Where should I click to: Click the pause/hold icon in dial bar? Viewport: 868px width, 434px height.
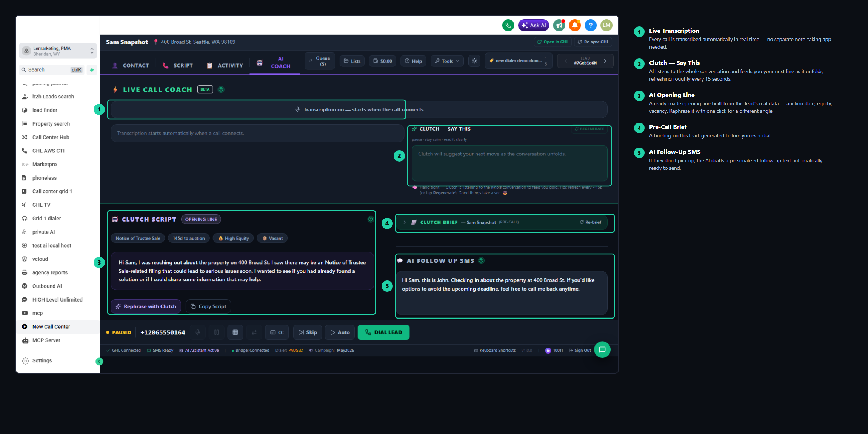coord(217,332)
